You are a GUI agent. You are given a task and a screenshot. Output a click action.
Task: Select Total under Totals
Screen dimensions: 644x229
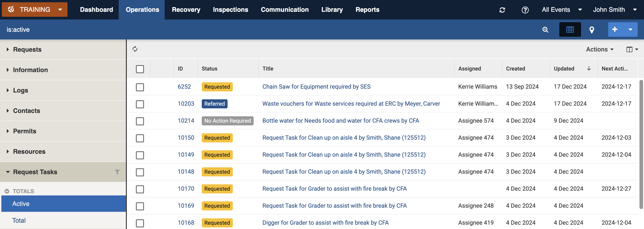19,220
